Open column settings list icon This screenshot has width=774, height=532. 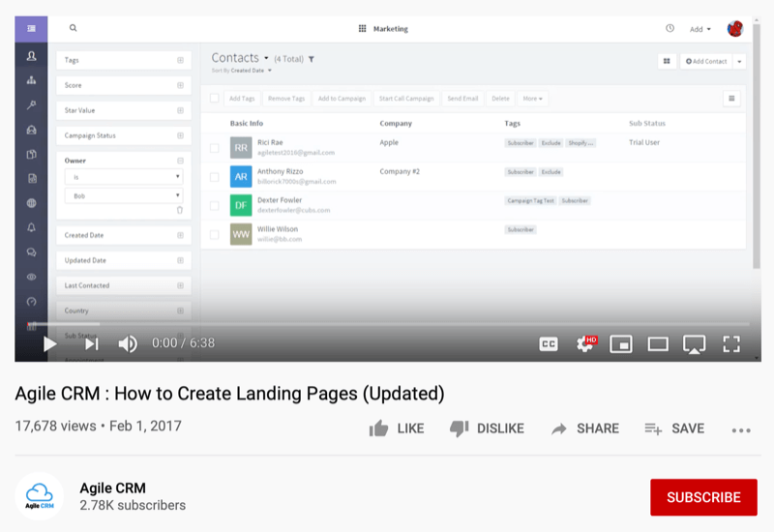(731, 99)
